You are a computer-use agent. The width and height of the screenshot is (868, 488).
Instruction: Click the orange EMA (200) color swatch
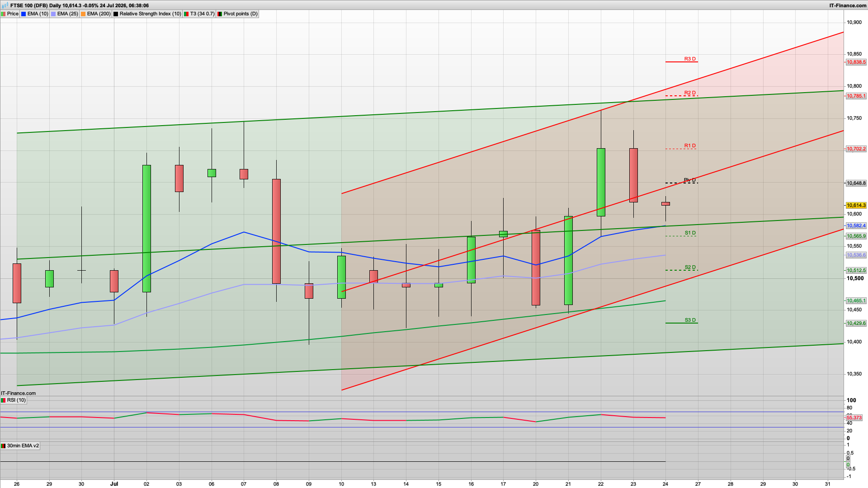(83, 14)
